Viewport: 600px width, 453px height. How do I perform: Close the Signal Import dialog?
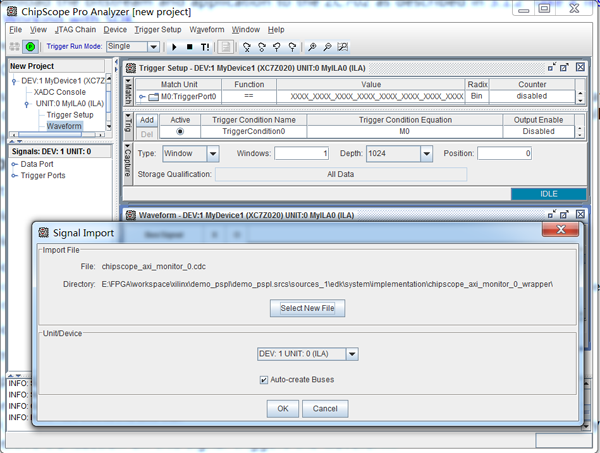pos(561,229)
